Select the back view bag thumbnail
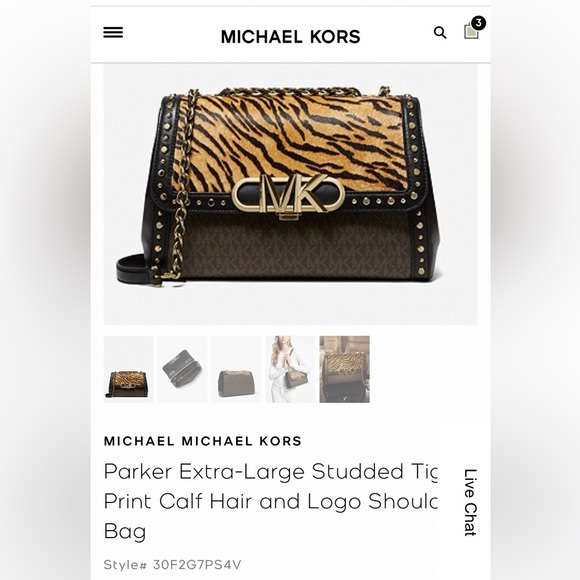The height and width of the screenshot is (580, 580). click(x=236, y=369)
